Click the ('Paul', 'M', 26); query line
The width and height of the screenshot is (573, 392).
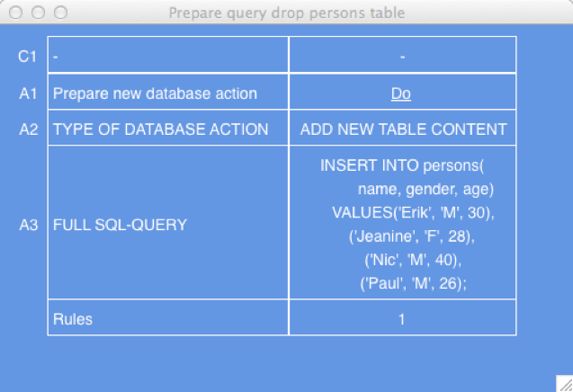point(413,283)
